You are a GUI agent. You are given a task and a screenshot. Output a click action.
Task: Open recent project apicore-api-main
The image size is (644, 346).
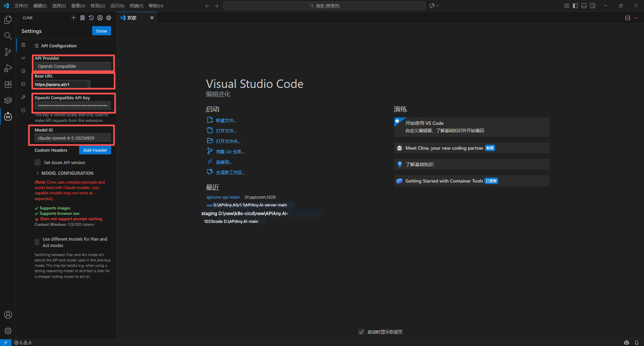pyautogui.click(x=223, y=197)
